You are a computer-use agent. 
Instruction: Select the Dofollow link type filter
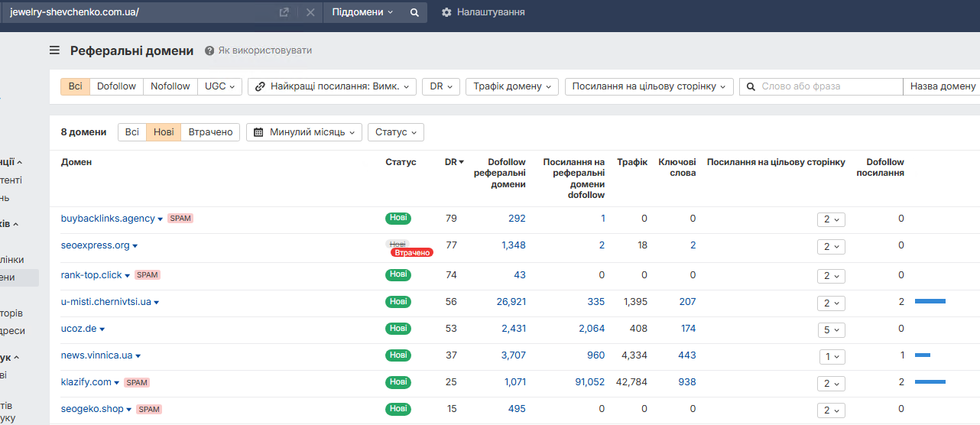(116, 86)
